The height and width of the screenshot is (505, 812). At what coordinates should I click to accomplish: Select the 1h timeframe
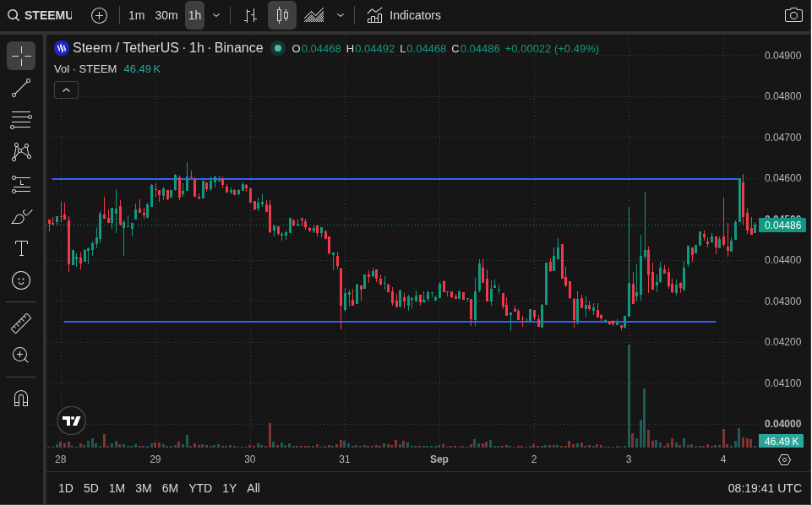[x=194, y=15]
